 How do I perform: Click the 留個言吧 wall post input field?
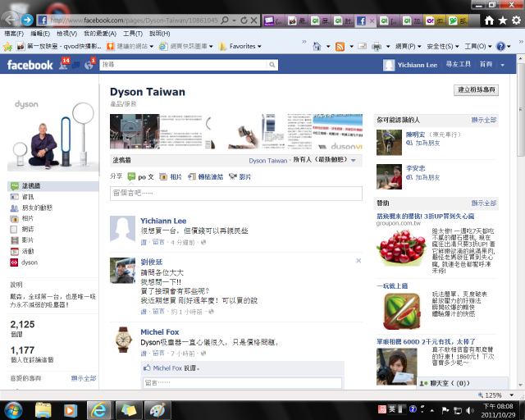point(236,194)
